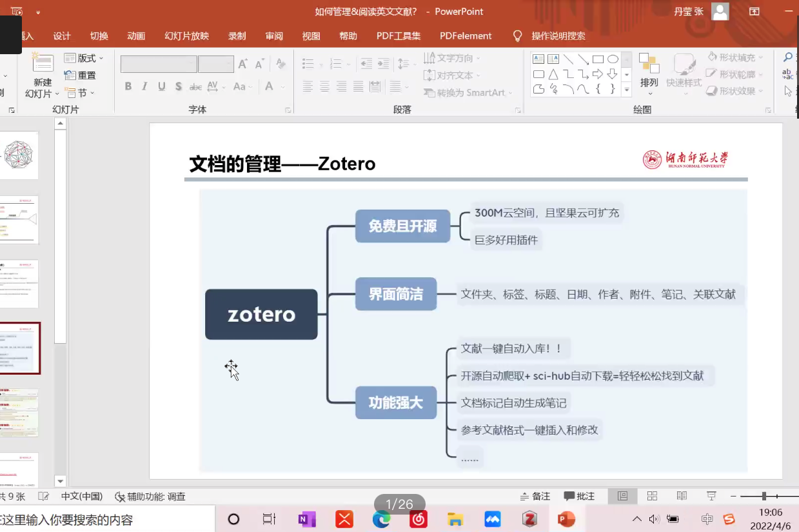799x532 pixels.
Task: Expand the shapes gallery More arrow
Action: (x=626, y=91)
